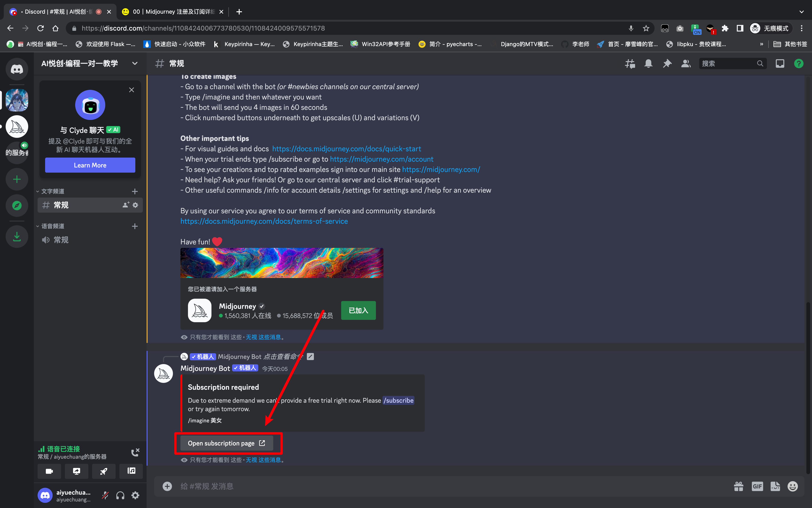Screen dimensions: 812x508
Task: Click the Open subscription page button
Action: tap(227, 443)
